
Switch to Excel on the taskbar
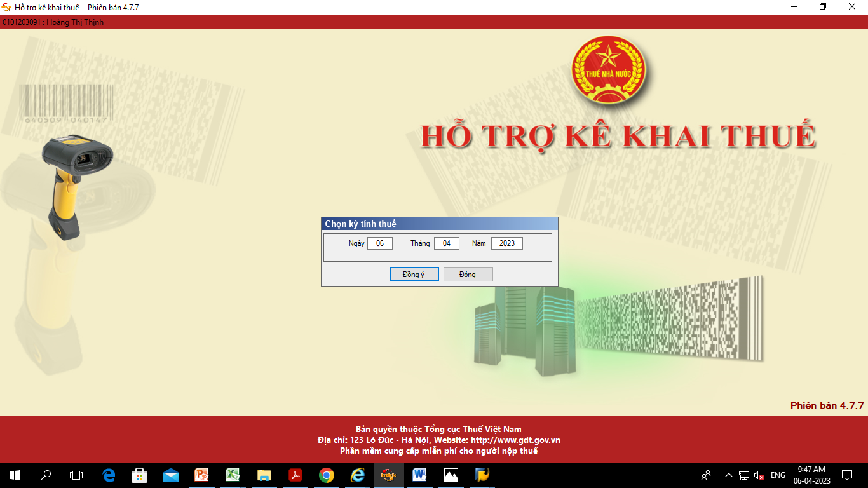[x=233, y=475]
